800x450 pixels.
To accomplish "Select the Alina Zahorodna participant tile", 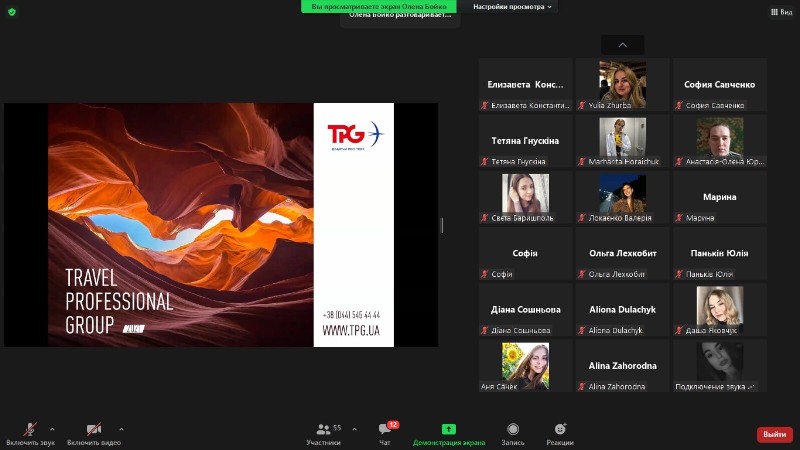I will pyautogui.click(x=622, y=366).
